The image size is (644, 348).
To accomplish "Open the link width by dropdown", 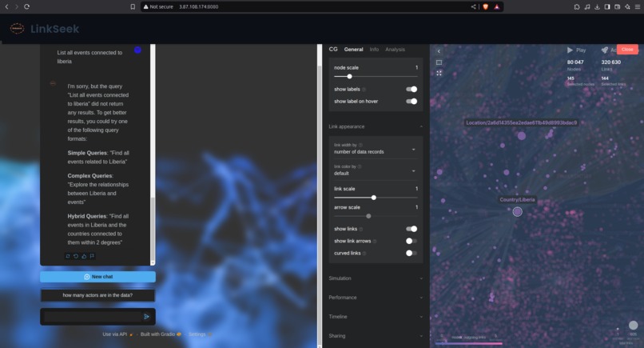I will [376, 149].
